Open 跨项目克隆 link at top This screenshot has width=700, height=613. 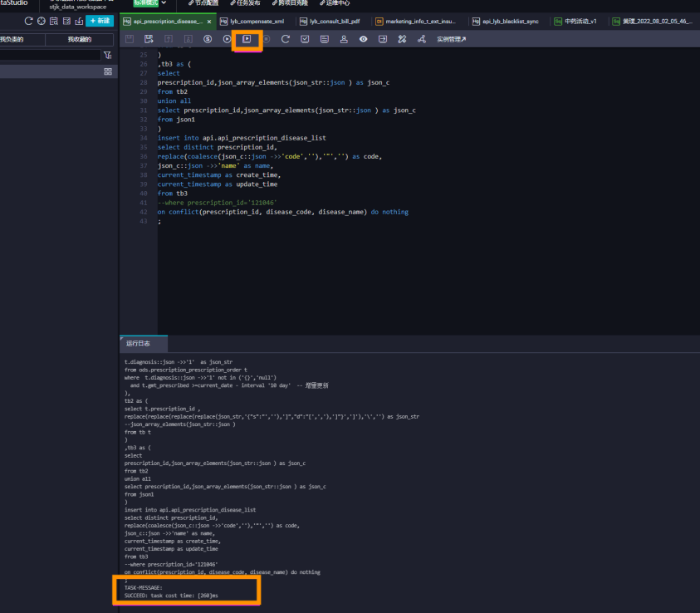click(x=290, y=2)
